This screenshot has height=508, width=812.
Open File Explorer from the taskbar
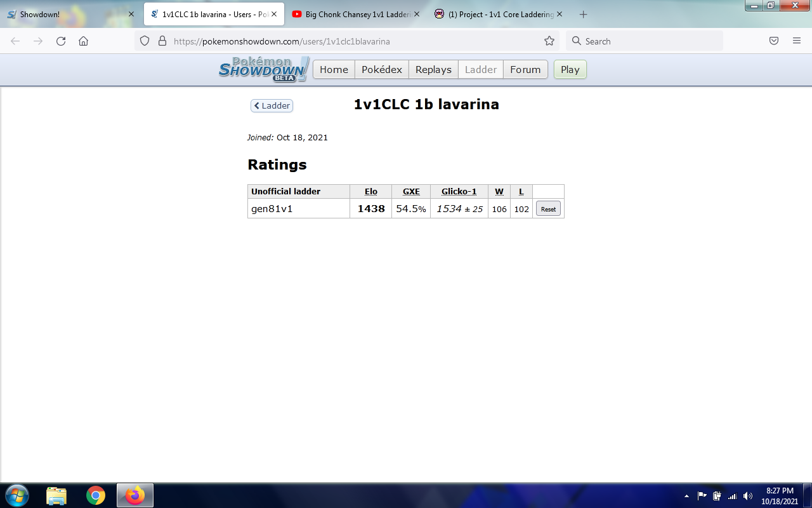(x=56, y=495)
